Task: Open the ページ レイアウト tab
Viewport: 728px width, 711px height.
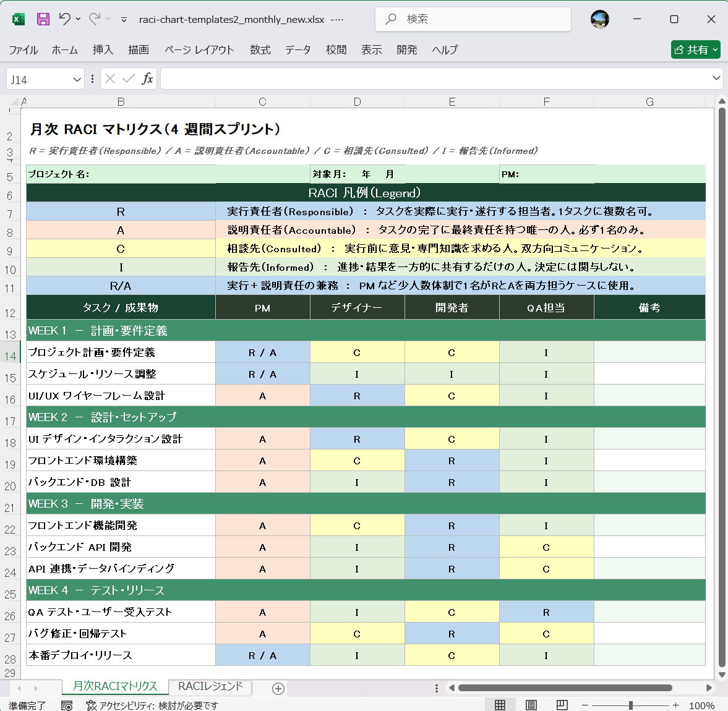Action: click(199, 49)
